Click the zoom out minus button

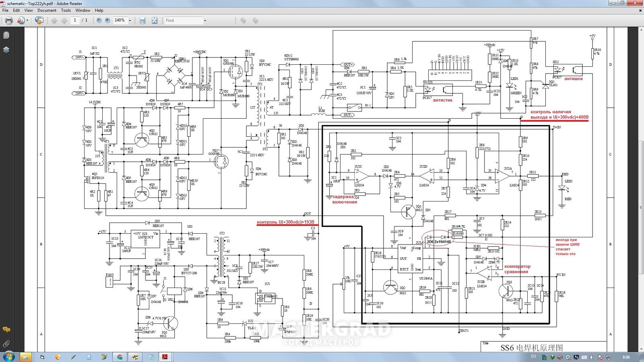coord(99,20)
